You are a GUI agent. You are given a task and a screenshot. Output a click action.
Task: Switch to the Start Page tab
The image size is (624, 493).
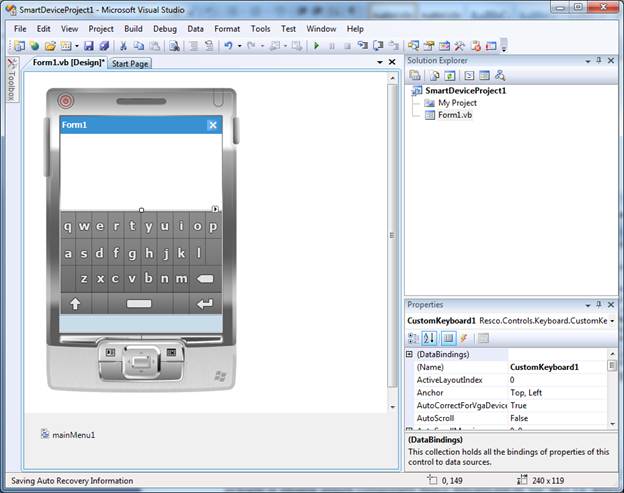click(130, 63)
